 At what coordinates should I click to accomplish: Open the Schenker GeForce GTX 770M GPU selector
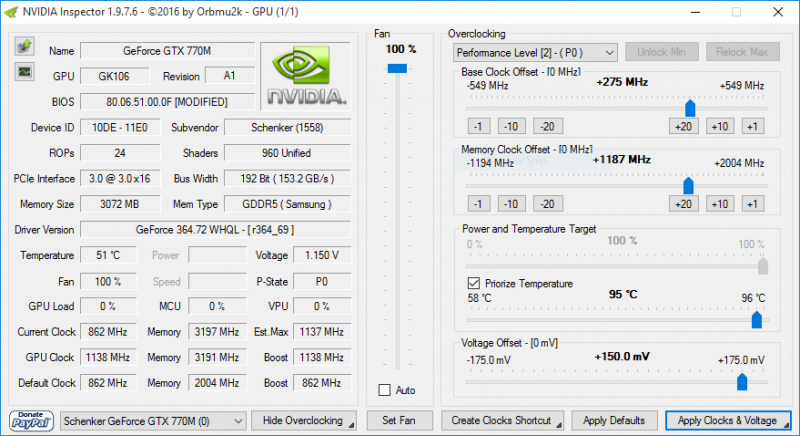point(153,421)
